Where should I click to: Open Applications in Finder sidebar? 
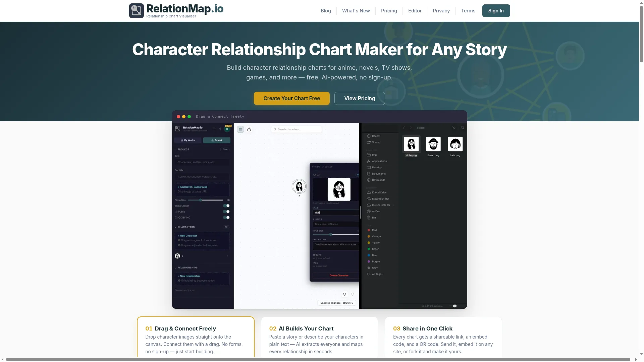377,161
